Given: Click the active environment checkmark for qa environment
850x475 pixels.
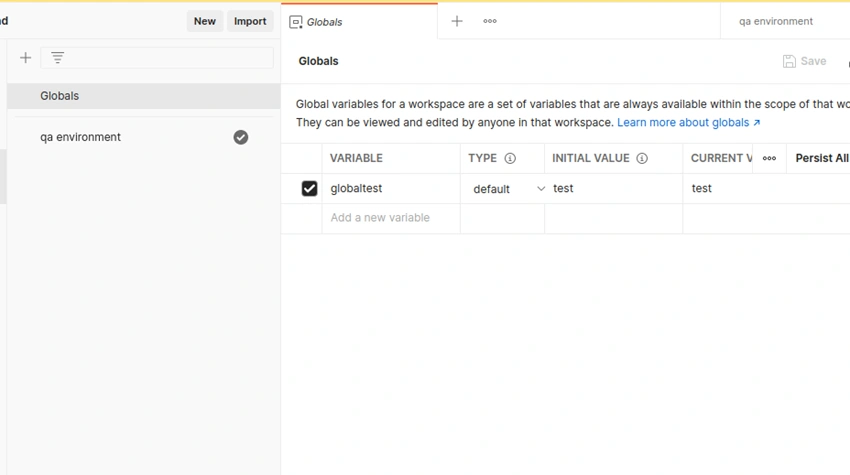Looking at the screenshot, I should pos(241,137).
